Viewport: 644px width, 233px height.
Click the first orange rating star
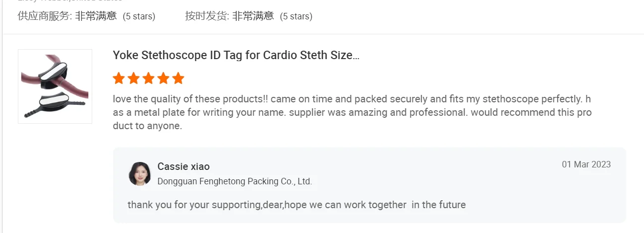click(x=118, y=78)
